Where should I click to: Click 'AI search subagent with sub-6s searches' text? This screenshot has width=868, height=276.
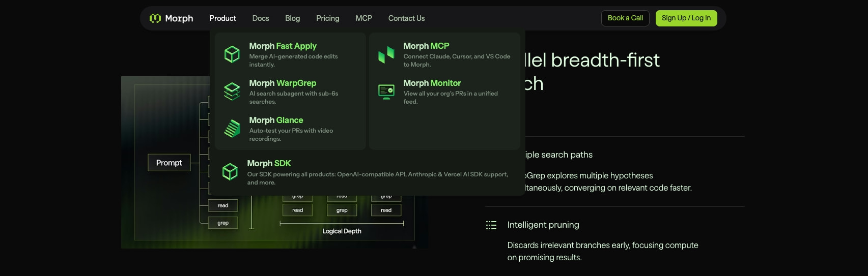pos(294,98)
